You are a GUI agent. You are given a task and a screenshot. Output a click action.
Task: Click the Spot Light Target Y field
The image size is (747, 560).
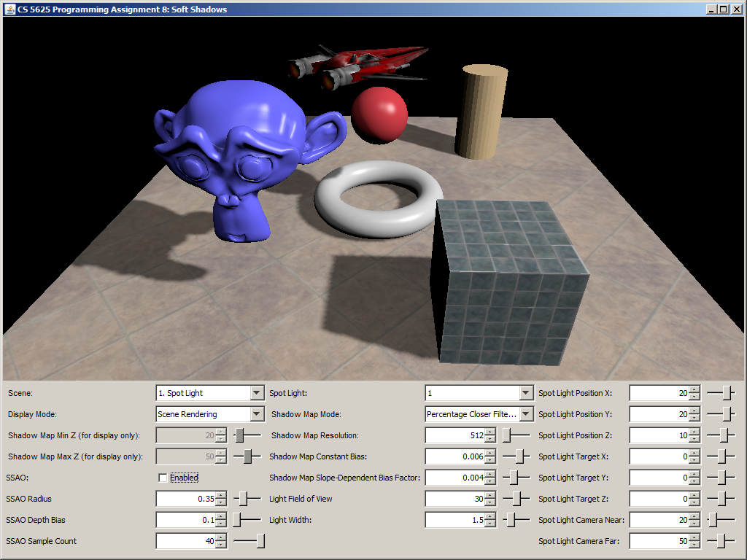[658, 478]
